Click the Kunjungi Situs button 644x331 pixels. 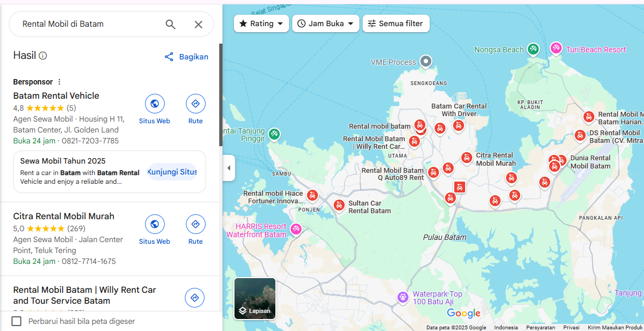coord(172,172)
